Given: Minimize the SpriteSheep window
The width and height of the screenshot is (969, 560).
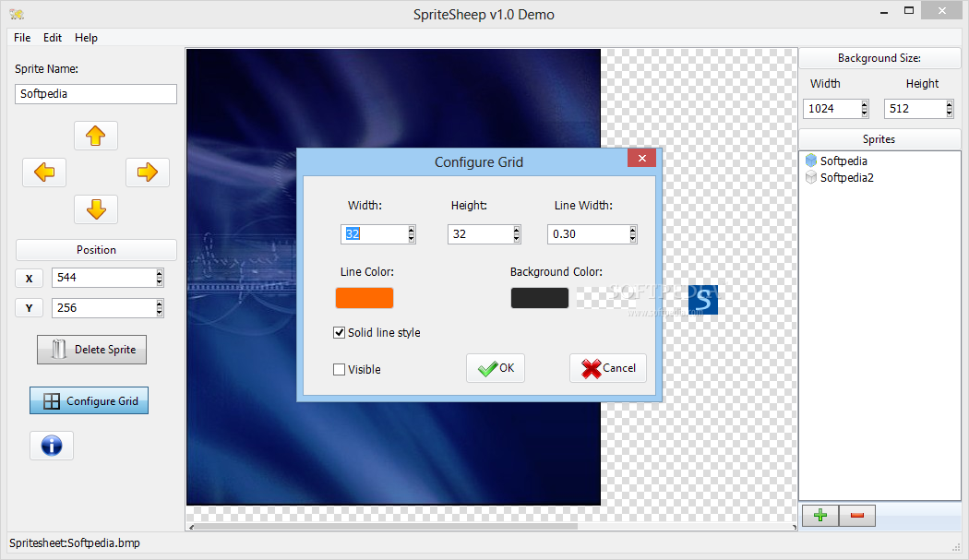Looking at the screenshot, I should (884, 11).
